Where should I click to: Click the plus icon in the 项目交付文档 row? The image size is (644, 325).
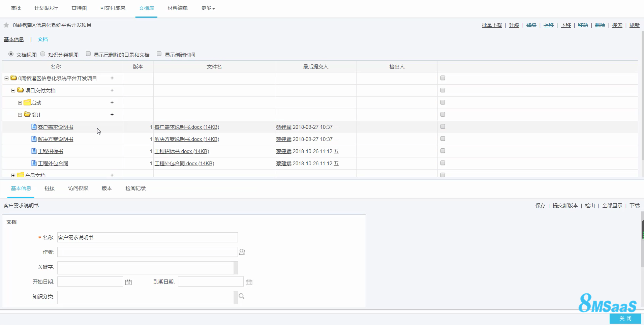(x=112, y=90)
